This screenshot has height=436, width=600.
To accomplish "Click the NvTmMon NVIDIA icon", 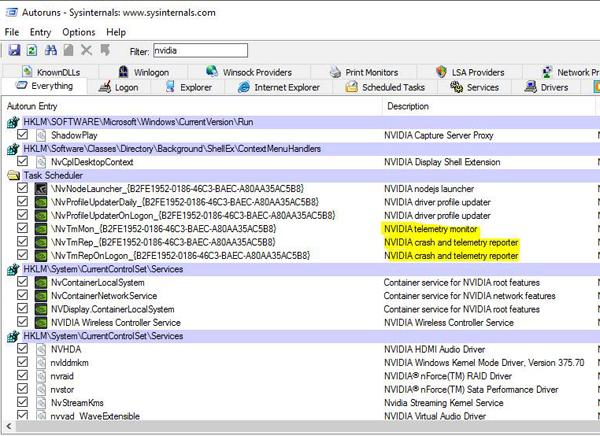I will click(x=41, y=229).
